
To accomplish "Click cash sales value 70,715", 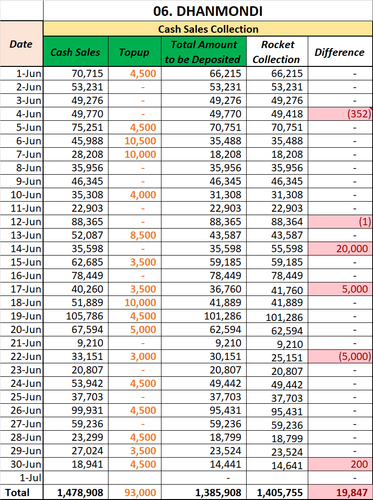I will [76, 74].
